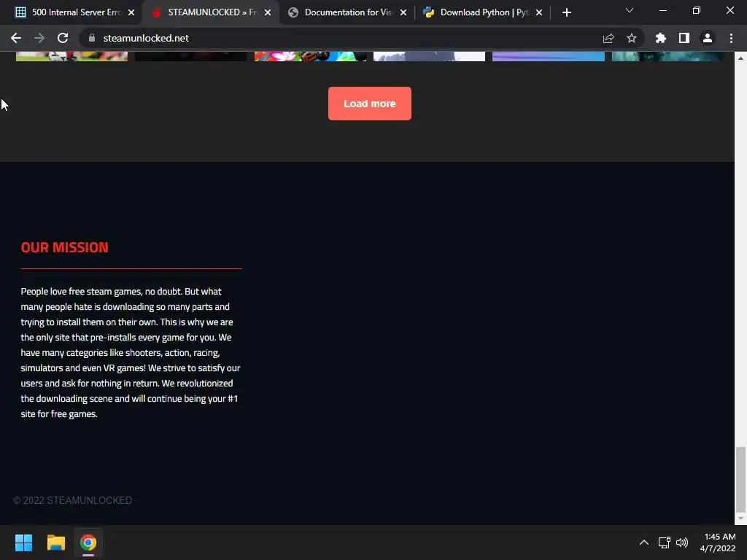The height and width of the screenshot is (560, 747).
Task: Open volume speaker tray icon
Action: point(682,542)
